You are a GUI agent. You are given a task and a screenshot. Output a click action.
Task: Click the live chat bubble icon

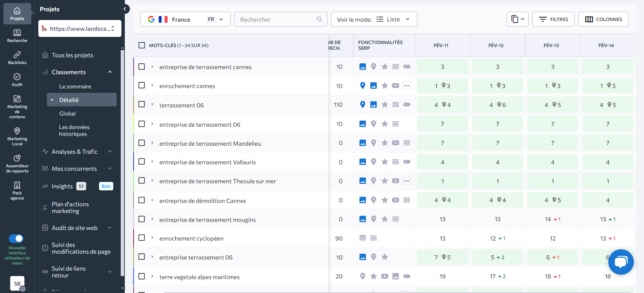621,262
